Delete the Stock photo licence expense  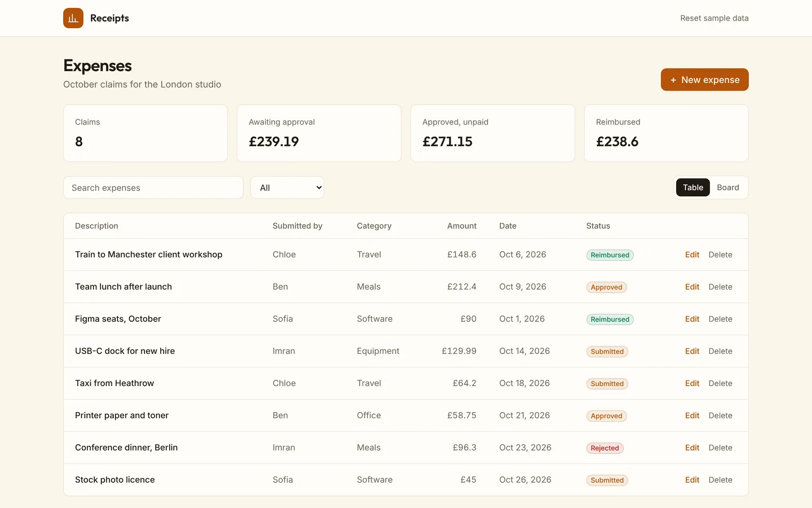click(x=720, y=480)
